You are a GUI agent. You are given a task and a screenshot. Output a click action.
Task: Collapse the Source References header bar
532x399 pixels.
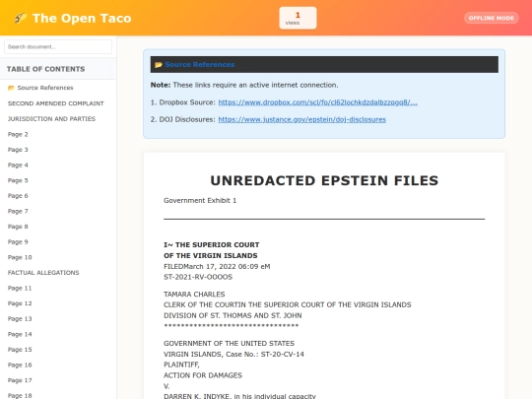click(x=324, y=64)
